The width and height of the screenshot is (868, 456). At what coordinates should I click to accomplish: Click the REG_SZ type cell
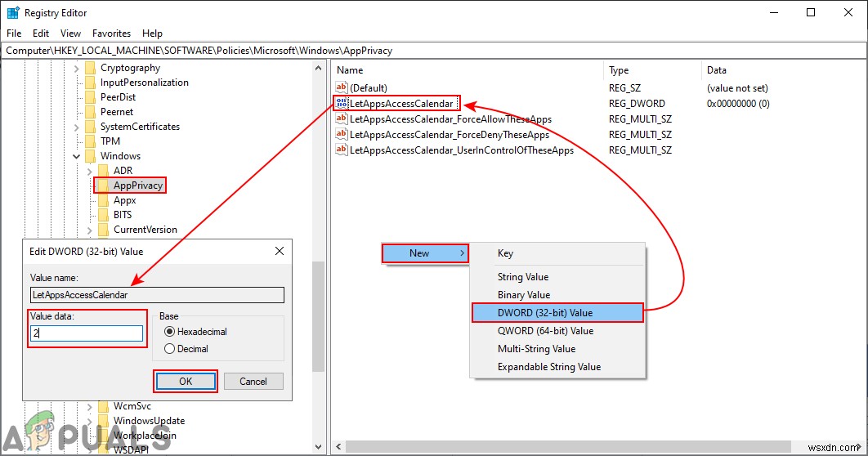[626, 88]
